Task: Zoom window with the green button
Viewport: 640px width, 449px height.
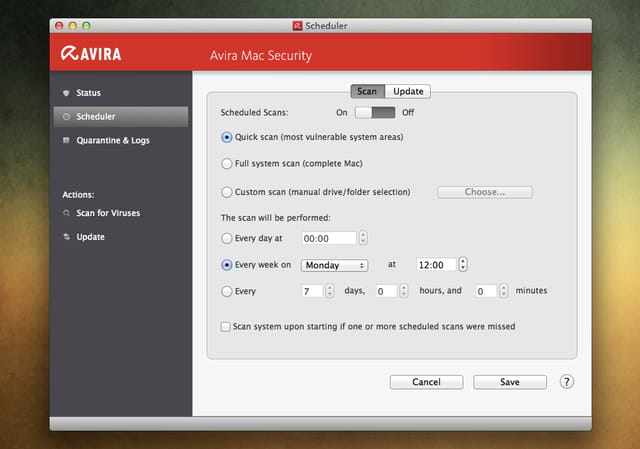Action: pos(86,26)
